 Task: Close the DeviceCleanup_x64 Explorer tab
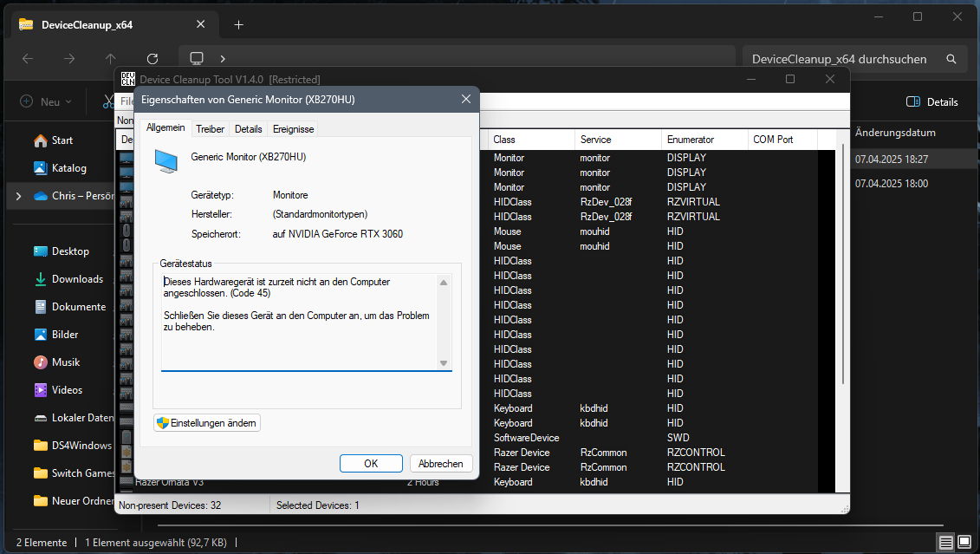click(x=201, y=24)
